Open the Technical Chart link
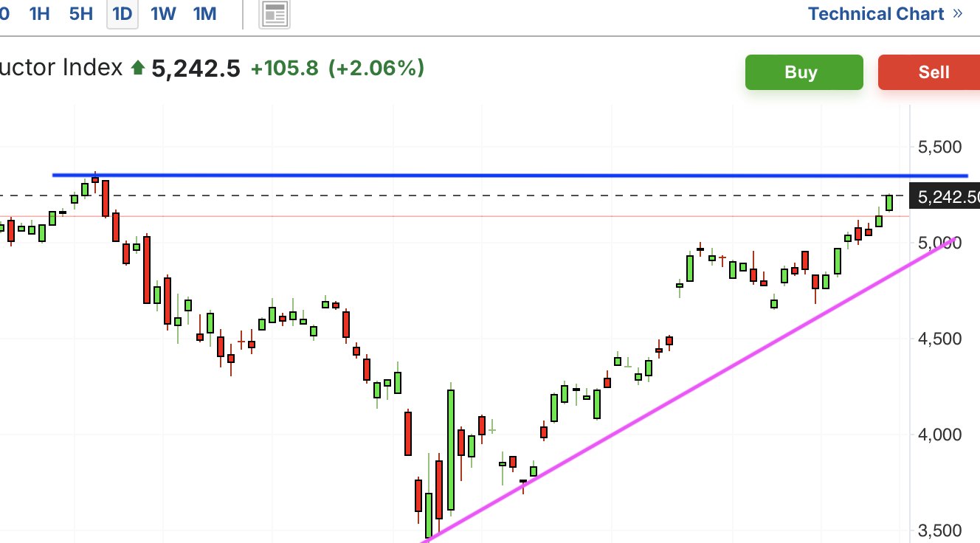This screenshot has height=543, width=980. [876, 14]
